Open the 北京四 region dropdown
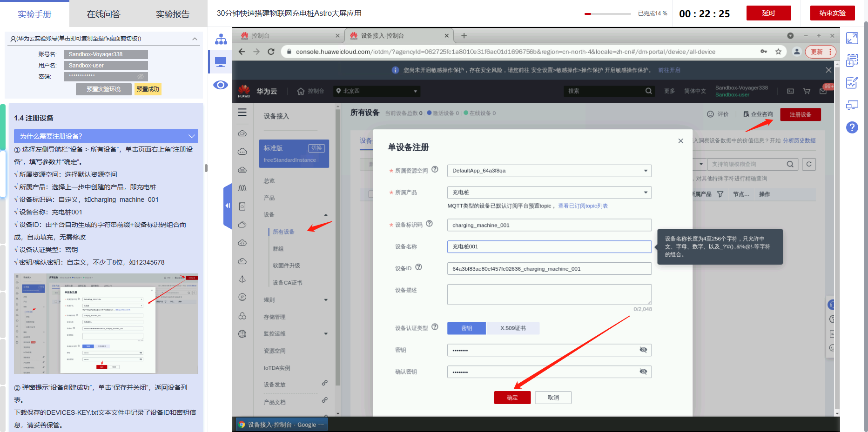This screenshot has width=868, height=432. pos(377,91)
